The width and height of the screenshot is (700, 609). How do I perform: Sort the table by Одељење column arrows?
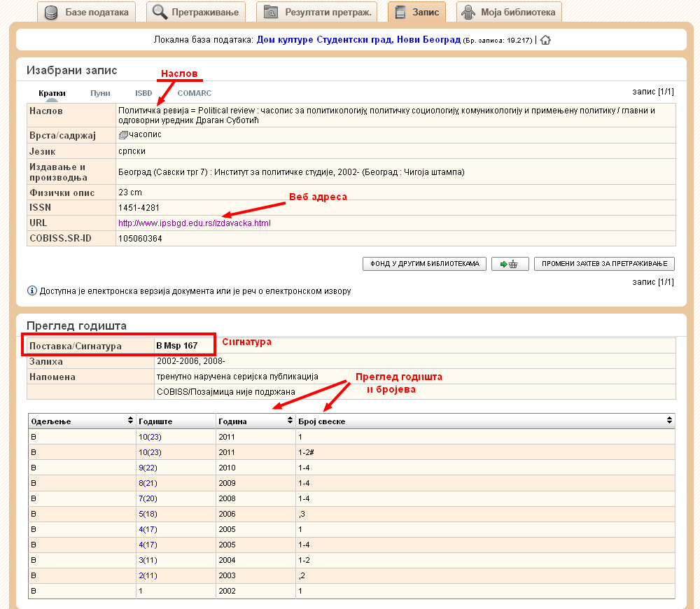pyautogui.click(x=130, y=421)
